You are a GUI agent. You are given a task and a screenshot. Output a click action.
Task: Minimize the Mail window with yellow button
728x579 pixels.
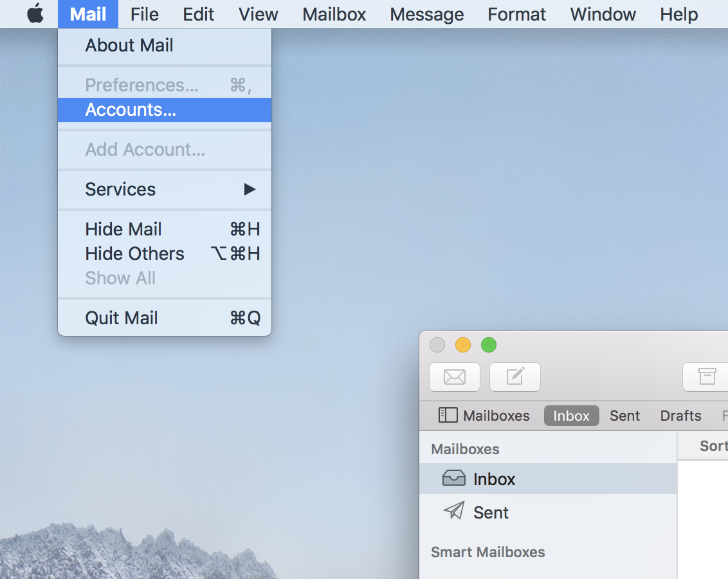(x=463, y=345)
